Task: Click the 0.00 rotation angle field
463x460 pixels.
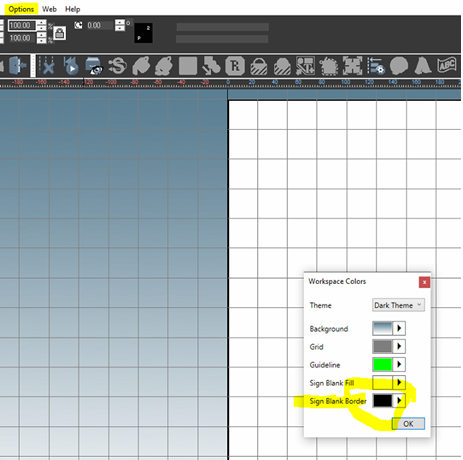Action: (99, 25)
